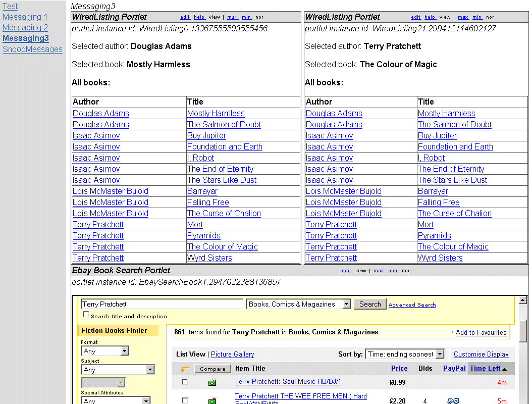Click 'edit' in the left WiredListing Portlet header

point(185,17)
